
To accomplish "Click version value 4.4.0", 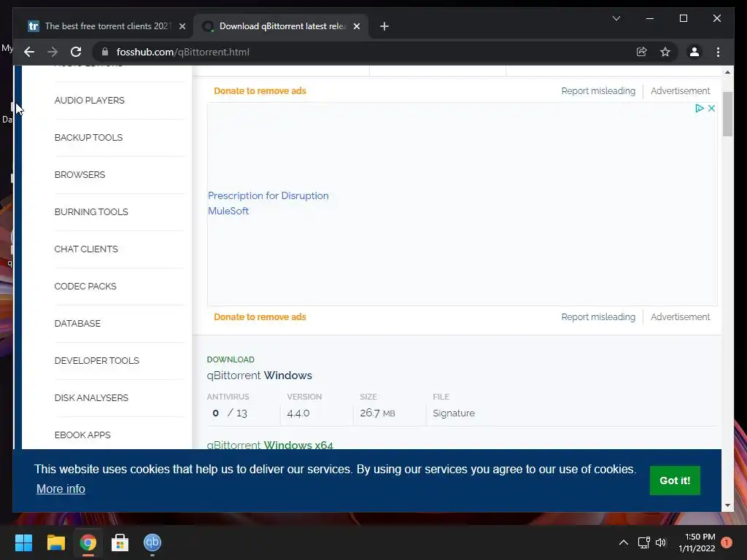I will tap(298, 413).
